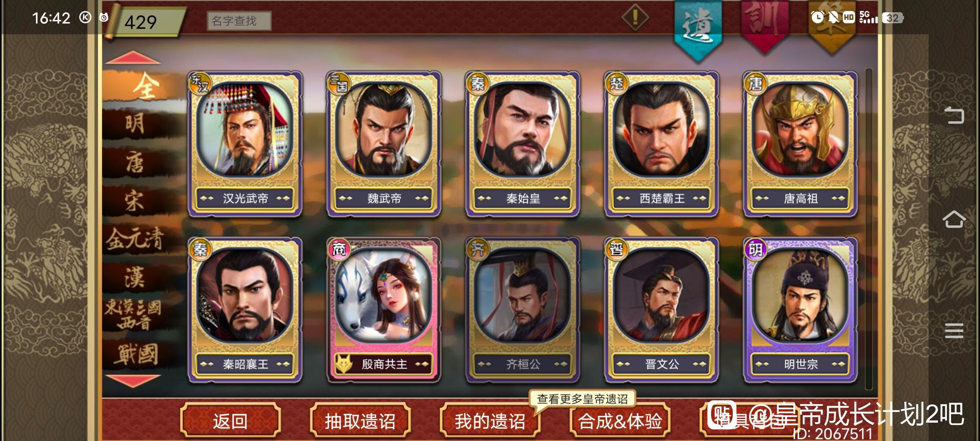Open the Android recent apps menu icon
This screenshot has width=980, height=441.
pyautogui.click(x=954, y=330)
